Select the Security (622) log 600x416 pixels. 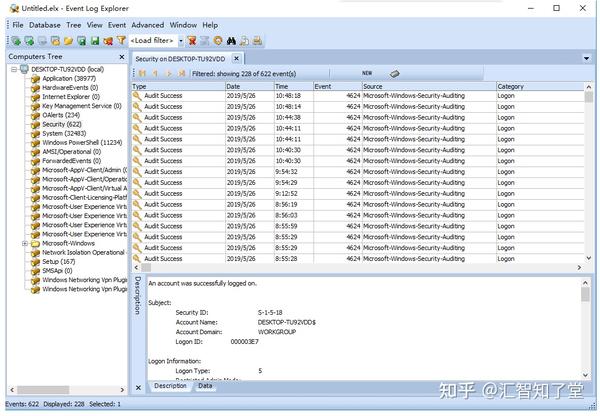(62, 124)
